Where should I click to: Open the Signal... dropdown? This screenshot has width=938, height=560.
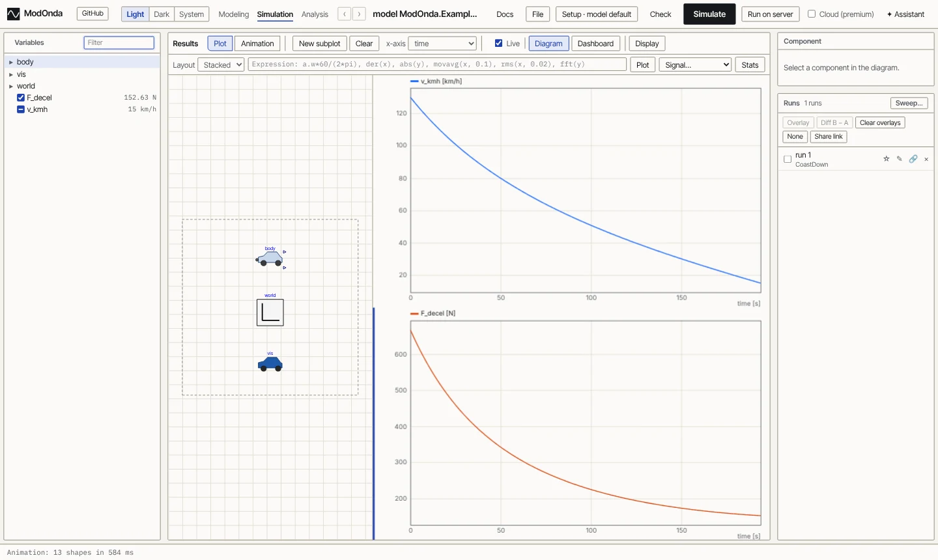[695, 65]
